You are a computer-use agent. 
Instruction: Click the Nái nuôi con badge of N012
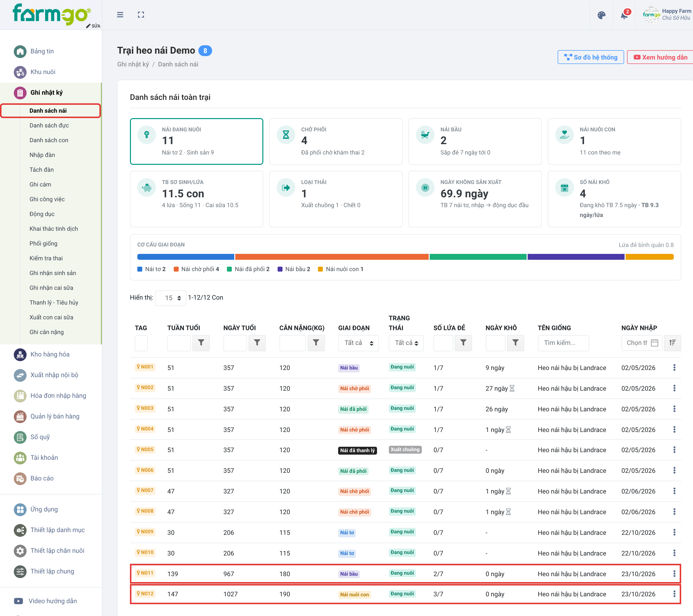pos(354,594)
